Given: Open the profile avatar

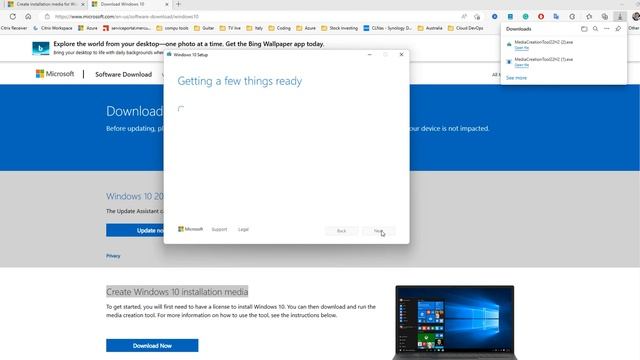Looking at the screenshot, I should [x=636, y=17].
